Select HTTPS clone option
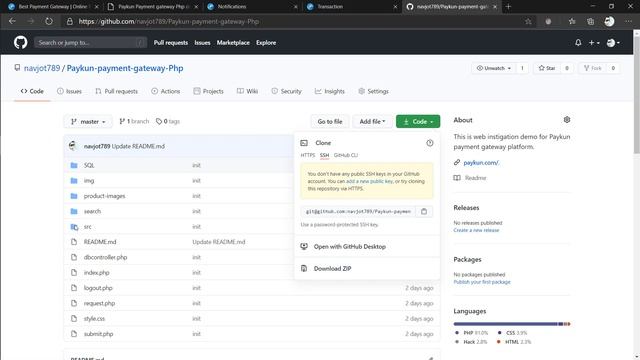Image resolution: width=640 pixels, height=360 pixels. (308, 155)
